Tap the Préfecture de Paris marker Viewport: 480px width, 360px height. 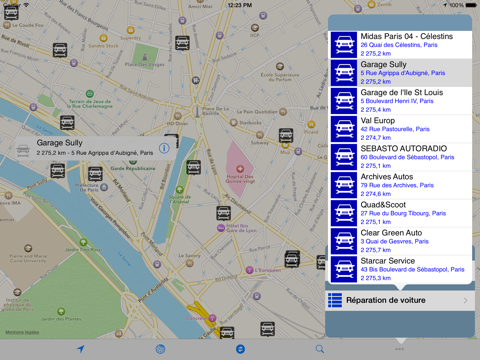click(104, 187)
